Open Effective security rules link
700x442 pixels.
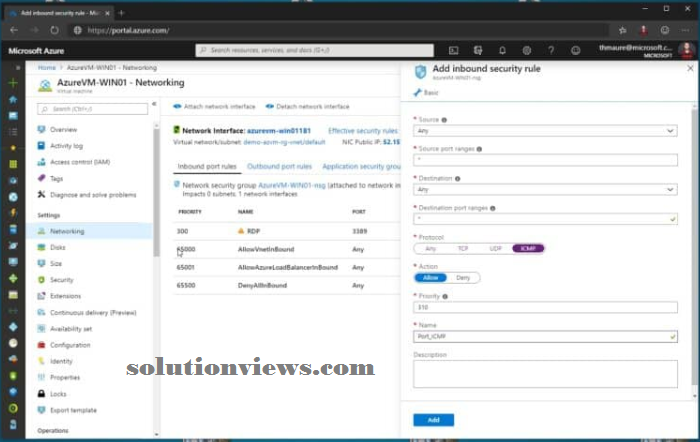click(x=362, y=131)
